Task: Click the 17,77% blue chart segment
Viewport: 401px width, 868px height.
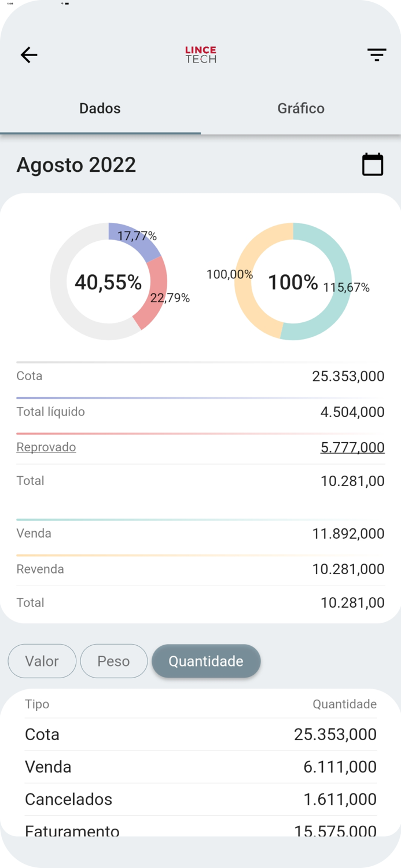Action: (135, 237)
